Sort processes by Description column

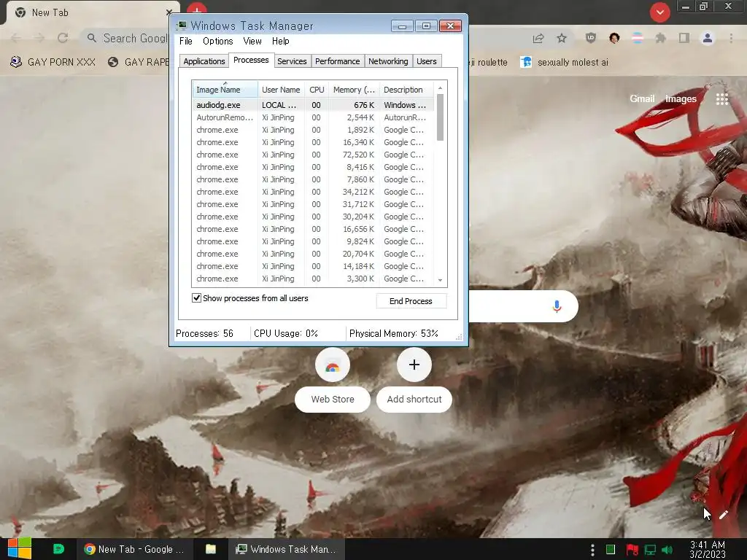click(x=406, y=90)
